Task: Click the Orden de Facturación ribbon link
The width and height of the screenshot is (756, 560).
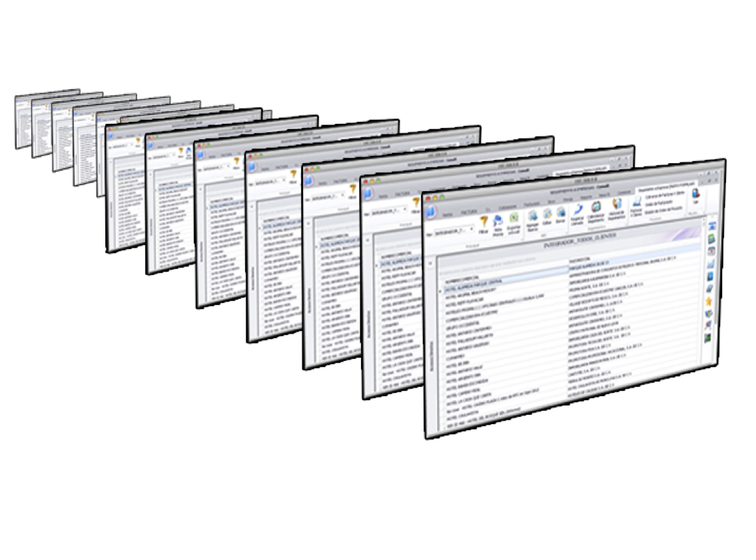Action: pos(659,202)
